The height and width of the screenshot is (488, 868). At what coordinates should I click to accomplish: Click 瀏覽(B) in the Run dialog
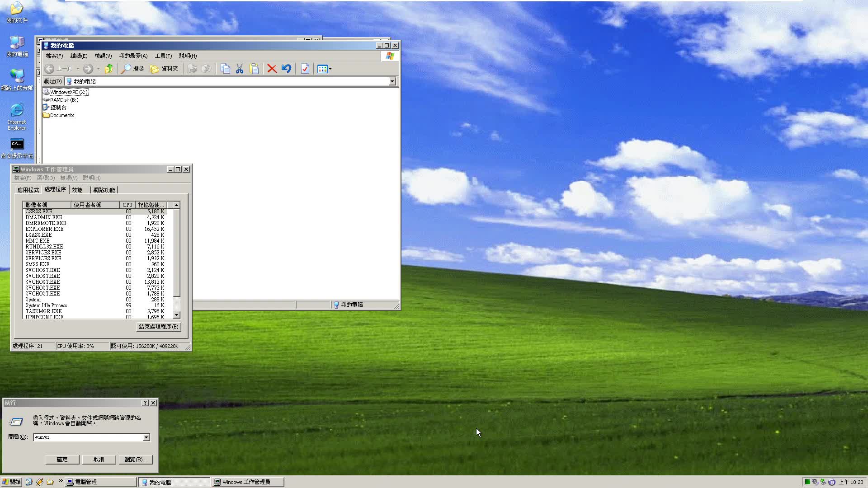point(136,459)
